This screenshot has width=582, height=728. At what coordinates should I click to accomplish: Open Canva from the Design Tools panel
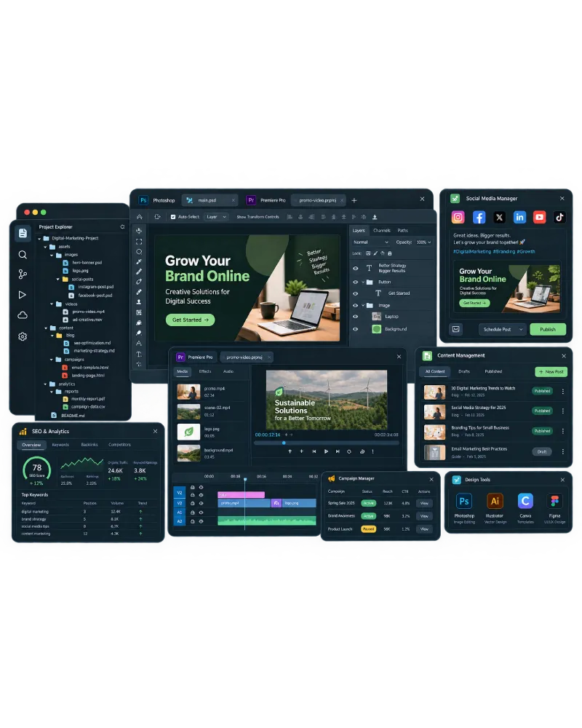(525, 501)
